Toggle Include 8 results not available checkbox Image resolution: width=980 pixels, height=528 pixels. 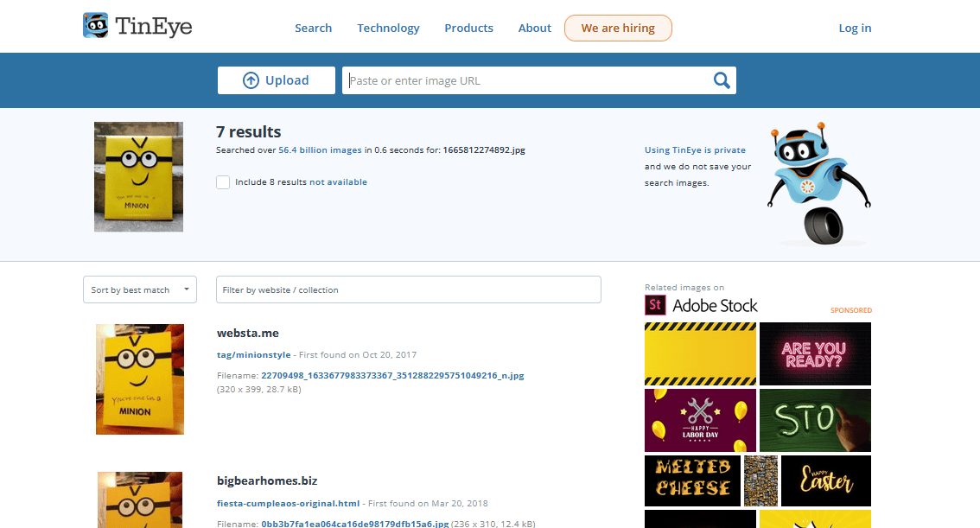point(223,182)
